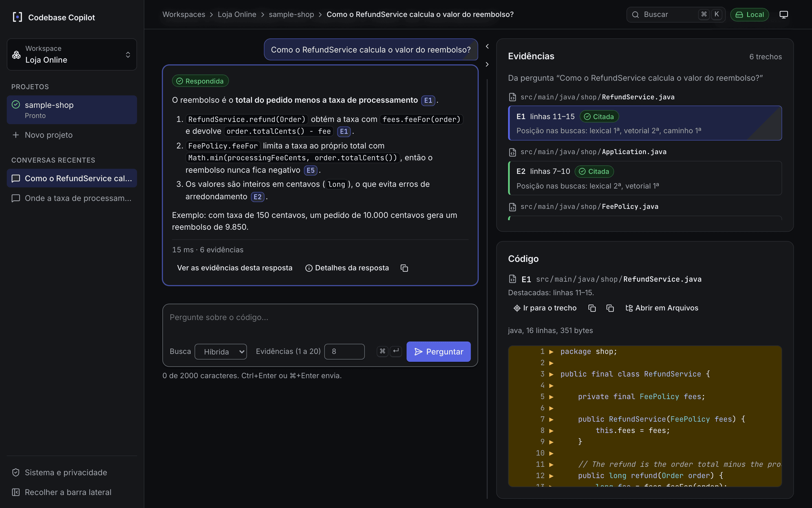Click the Local status badge
This screenshot has height=508, width=812.
click(750, 14)
